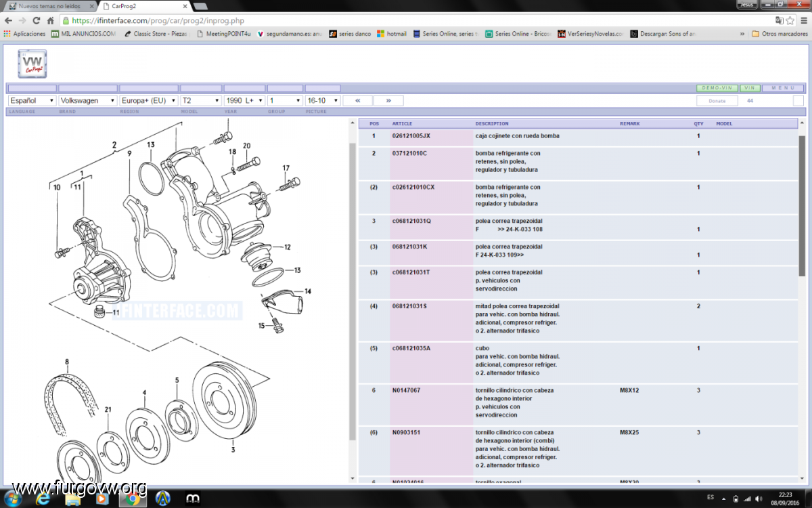Select article 026121005JX
The width and height of the screenshot is (812, 508).
coord(411,136)
